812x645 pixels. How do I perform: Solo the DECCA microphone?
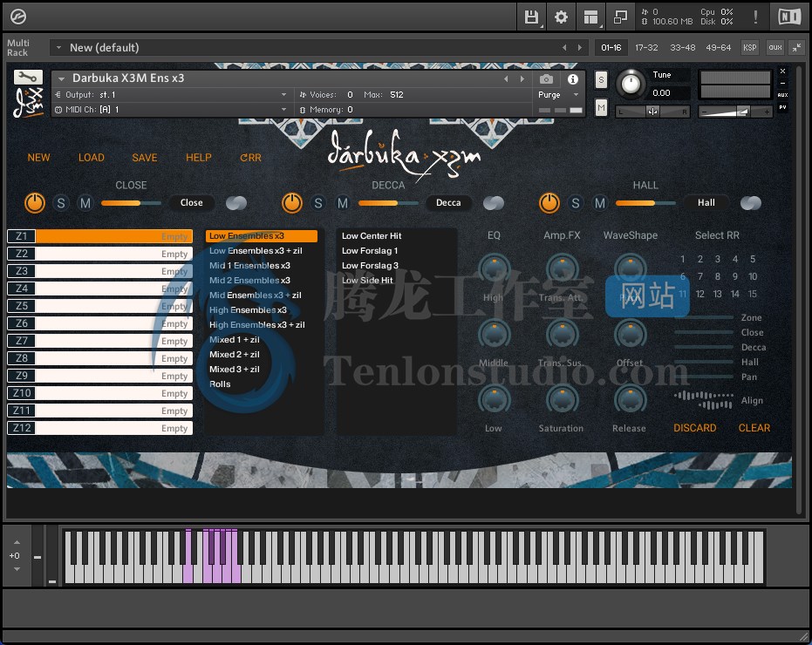(318, 203)
